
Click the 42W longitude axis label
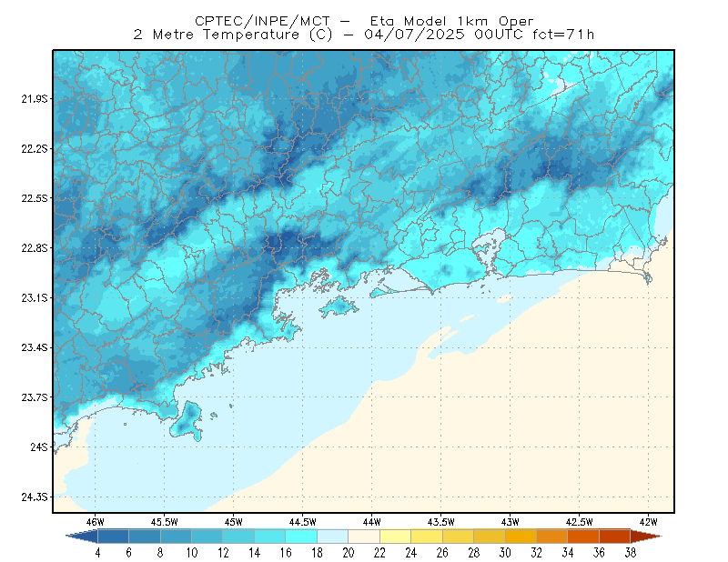coord(648,522)
